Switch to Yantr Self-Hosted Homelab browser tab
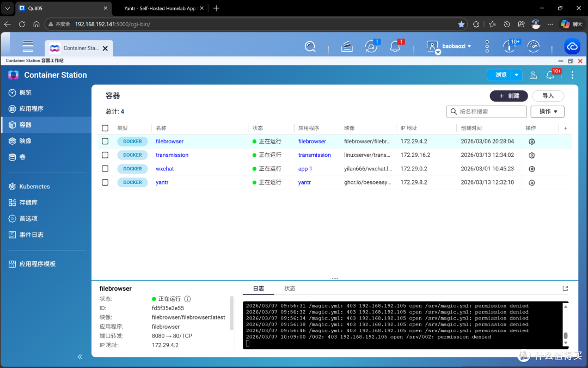588x368 pixels. [161, 8]
